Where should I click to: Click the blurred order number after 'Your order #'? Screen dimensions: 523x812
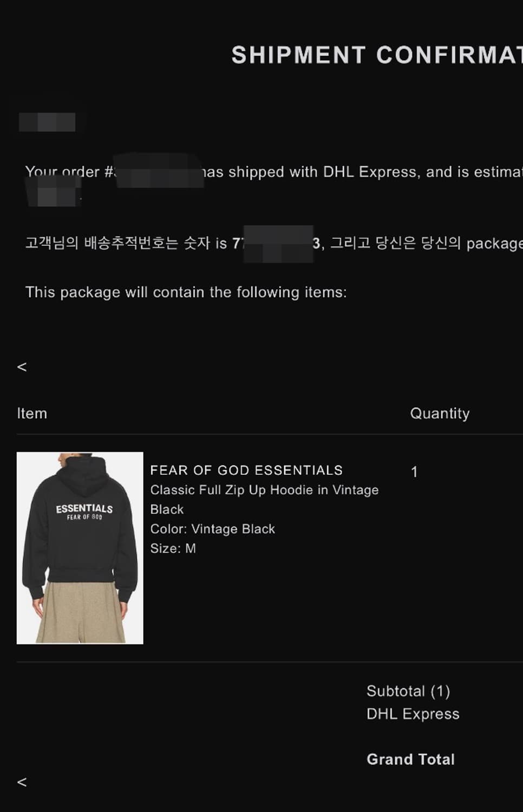point(159,171)
